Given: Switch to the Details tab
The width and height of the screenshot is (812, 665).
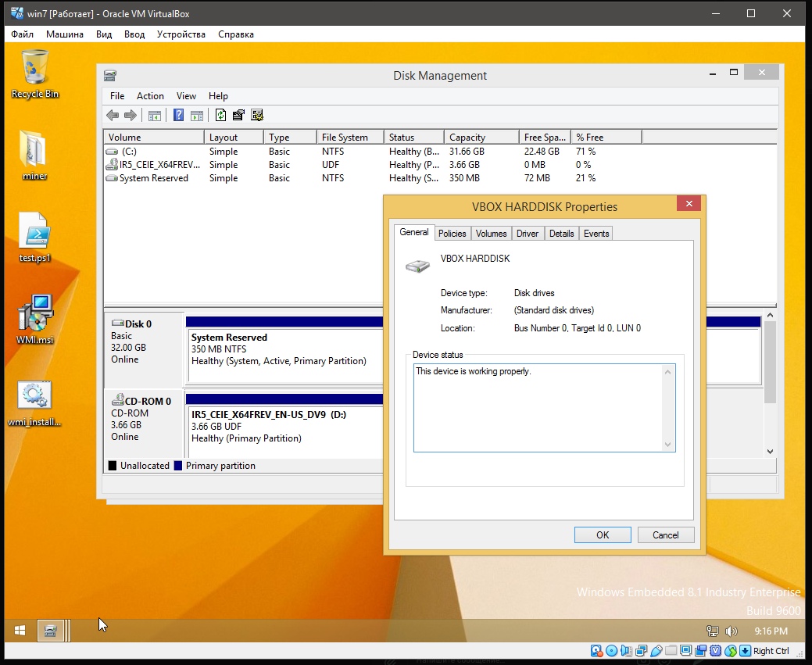Looking at the screenshot, I should point(561,234).
